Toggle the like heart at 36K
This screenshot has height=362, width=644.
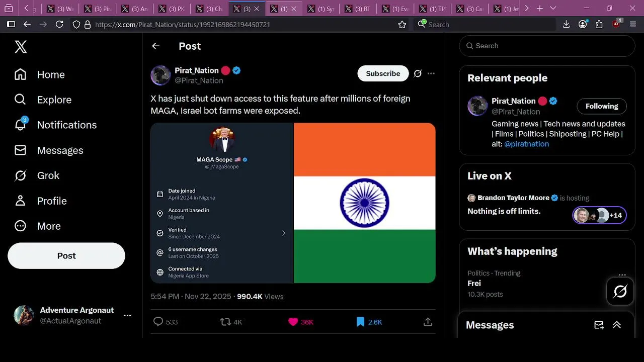click(x=293, y=322)
